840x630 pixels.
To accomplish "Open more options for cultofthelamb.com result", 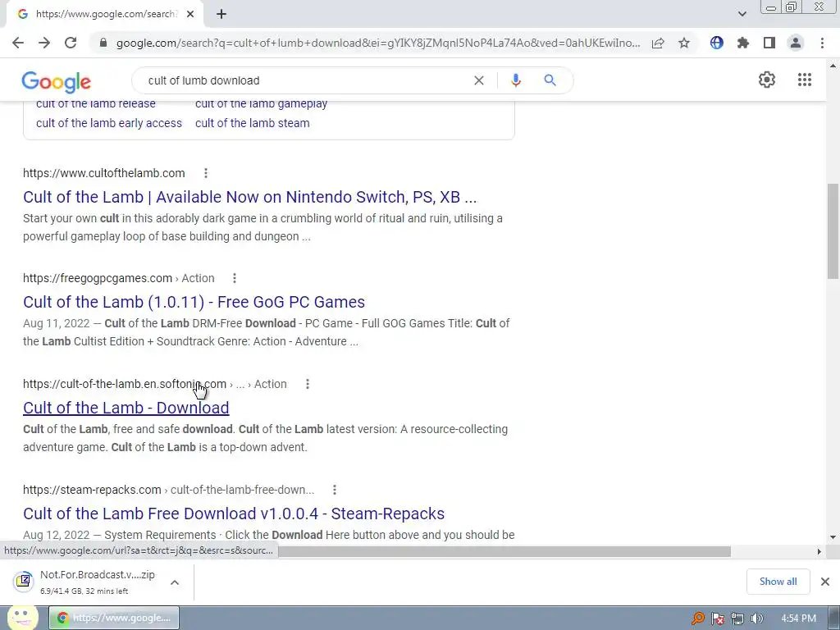I will pyautogui.click(x=206, y=173).
